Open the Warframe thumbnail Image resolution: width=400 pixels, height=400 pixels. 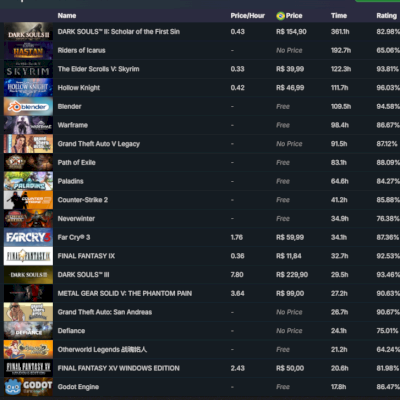[28, 125]
